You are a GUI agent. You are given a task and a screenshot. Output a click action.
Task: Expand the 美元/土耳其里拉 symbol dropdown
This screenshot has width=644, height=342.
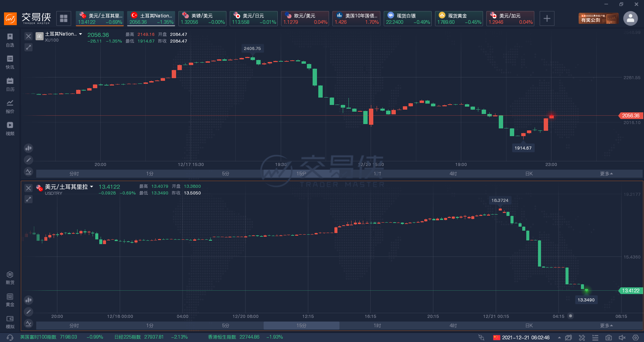(x=91, y=187)
